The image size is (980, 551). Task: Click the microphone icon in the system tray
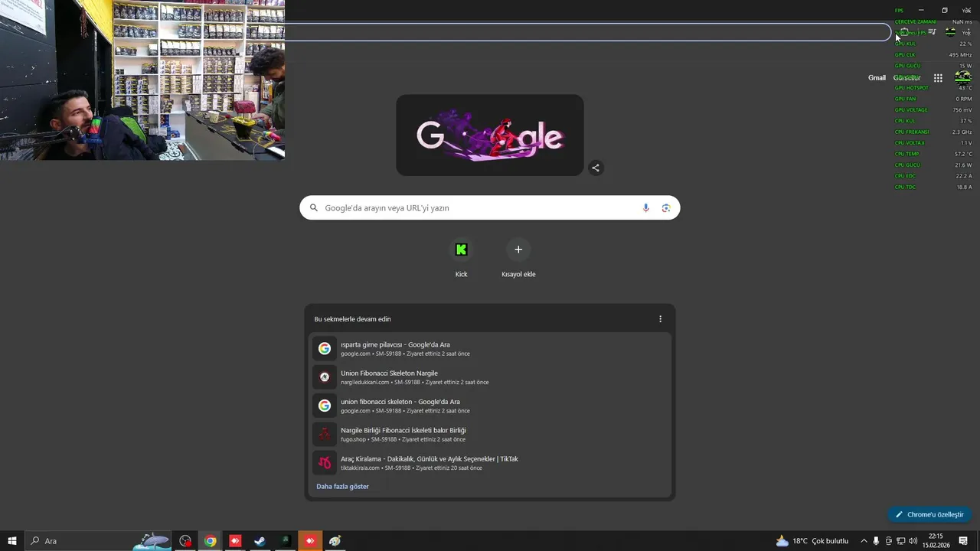[876, 541]
